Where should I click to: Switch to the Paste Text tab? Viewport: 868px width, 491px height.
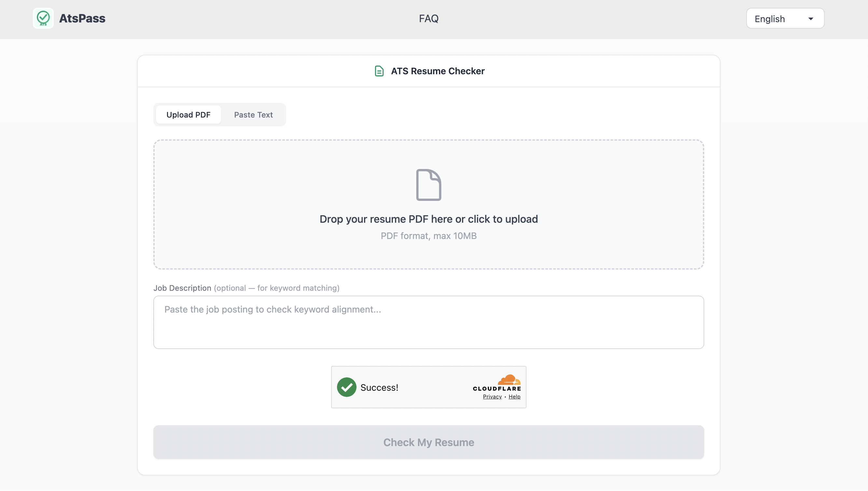pos(253,115)
